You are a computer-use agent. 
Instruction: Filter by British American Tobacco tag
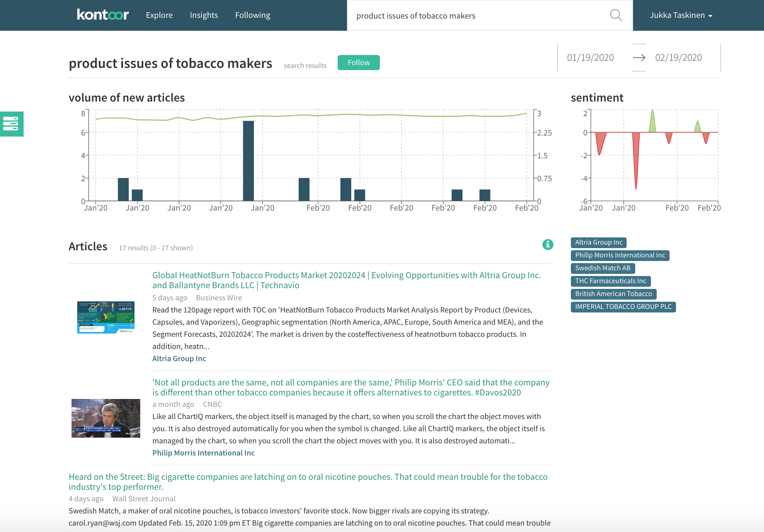coord(613,294)
